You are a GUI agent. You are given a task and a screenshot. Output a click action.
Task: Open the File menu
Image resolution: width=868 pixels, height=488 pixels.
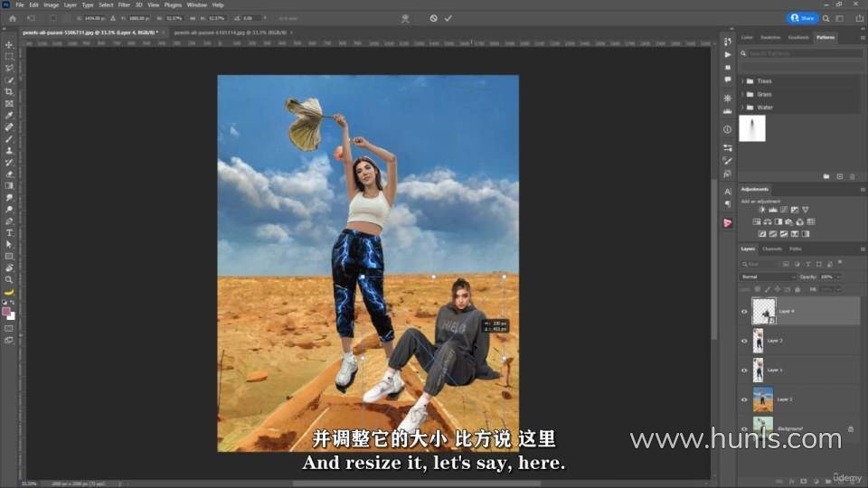click(19, 5)
